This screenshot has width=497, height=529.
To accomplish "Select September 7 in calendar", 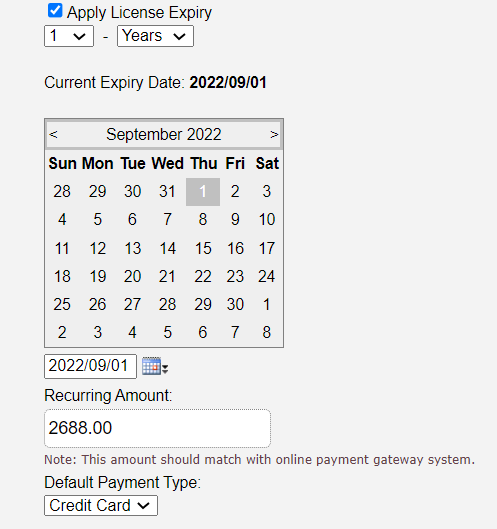I will (167, 220).
